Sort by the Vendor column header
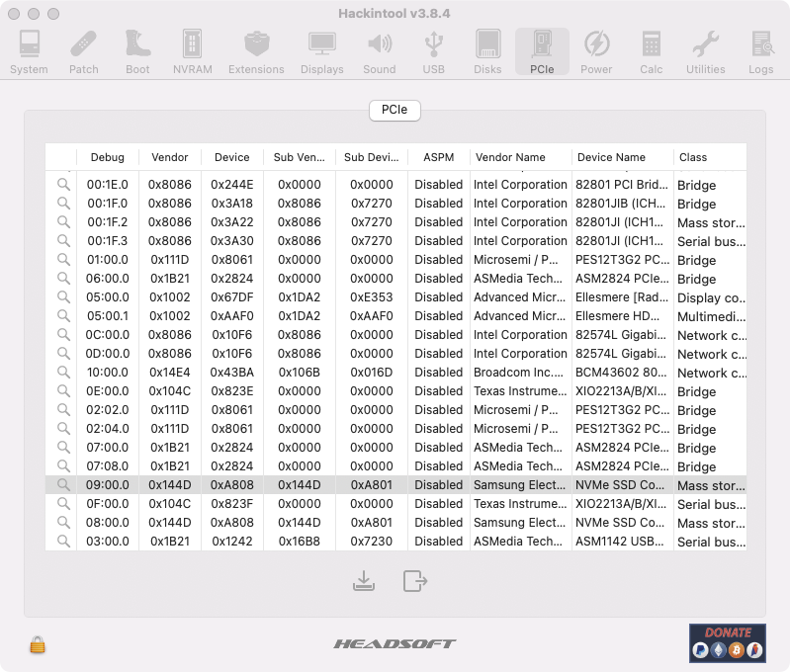Screen dimensions: 790x672 pyautogui.click(x=170, y=157)
